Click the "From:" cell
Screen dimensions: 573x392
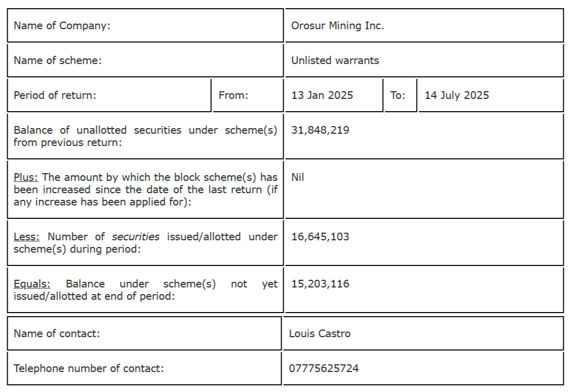click(233, 95)
